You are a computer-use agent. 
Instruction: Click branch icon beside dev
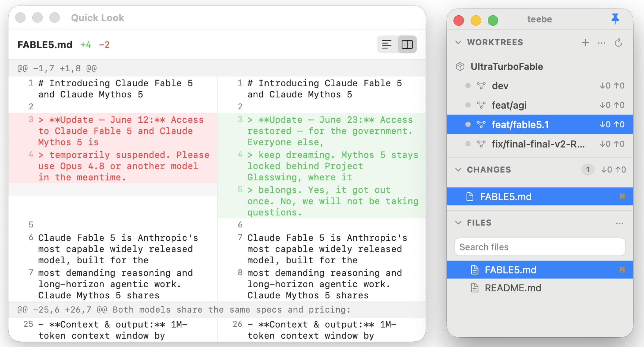click(x=481, y=86)
